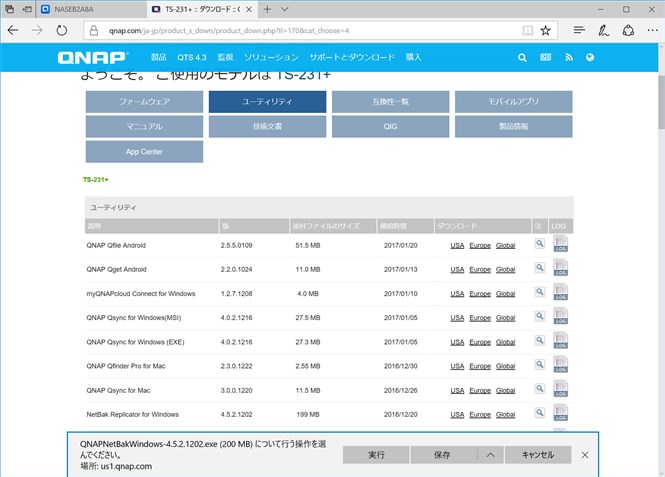Download Qfinder Pro for Mac Europe link
Image resolution: width=665 pixels, height=477 pixels.
pos(480,366)
